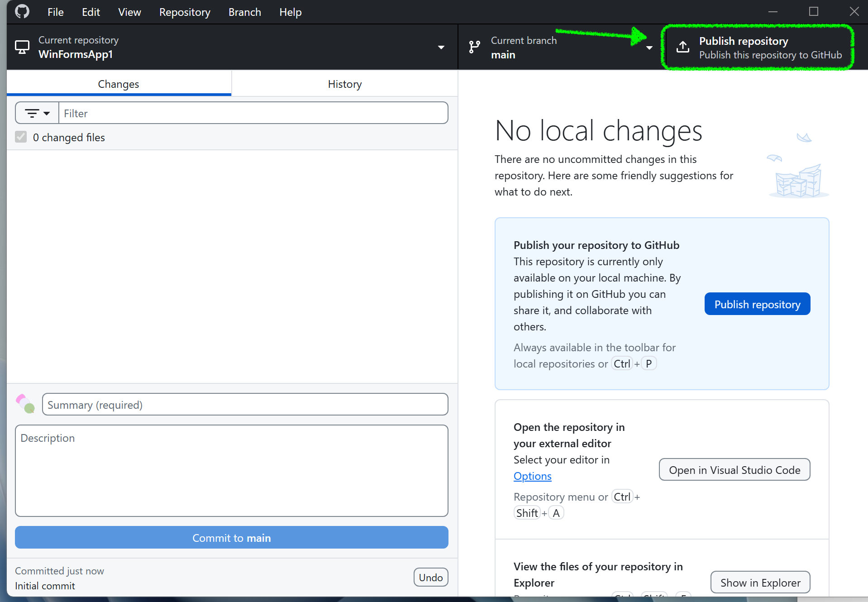Viewport: 868px width, 602px height.
Task: Click Open in Visual Studio Code button
Action: (734, 470)
